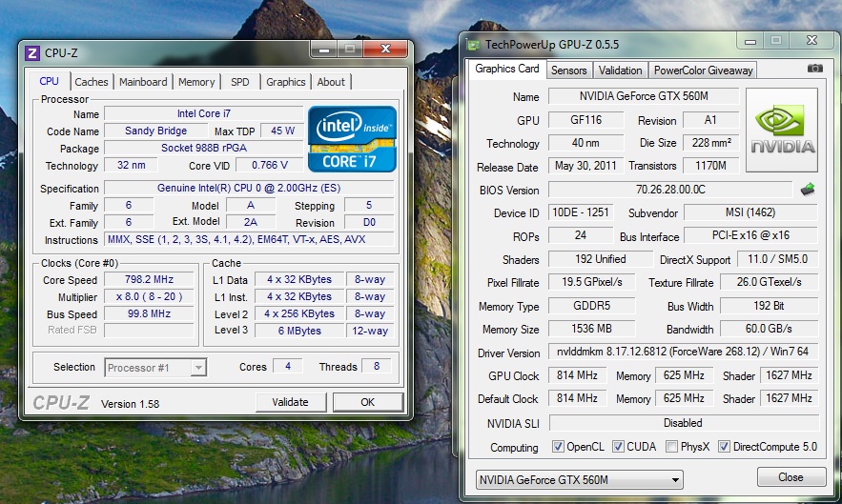Open the SPD tab in CPU-Z
The image size is (842, 504).
[x=240, y=82]
